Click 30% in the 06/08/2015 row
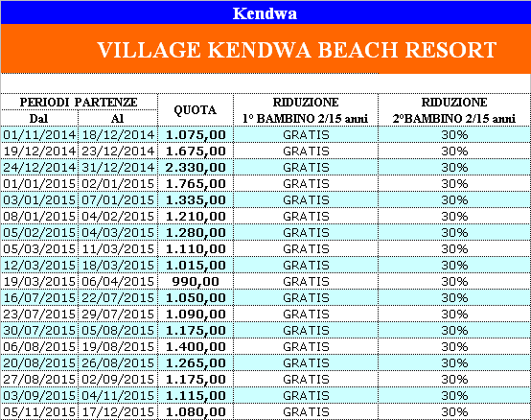Image resolution: width=531 pixels, height=420 pixels. click(x=454, y=346)
